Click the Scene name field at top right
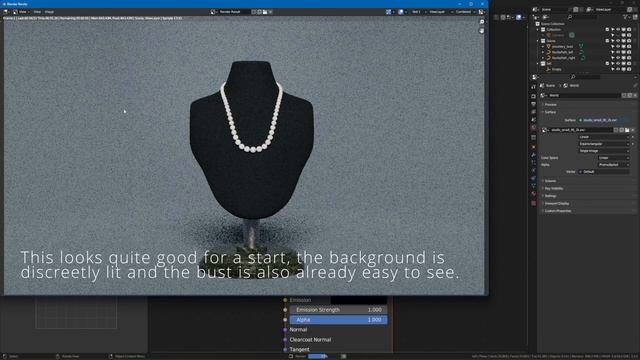This screenshot has width=640, height=360. 553,9
